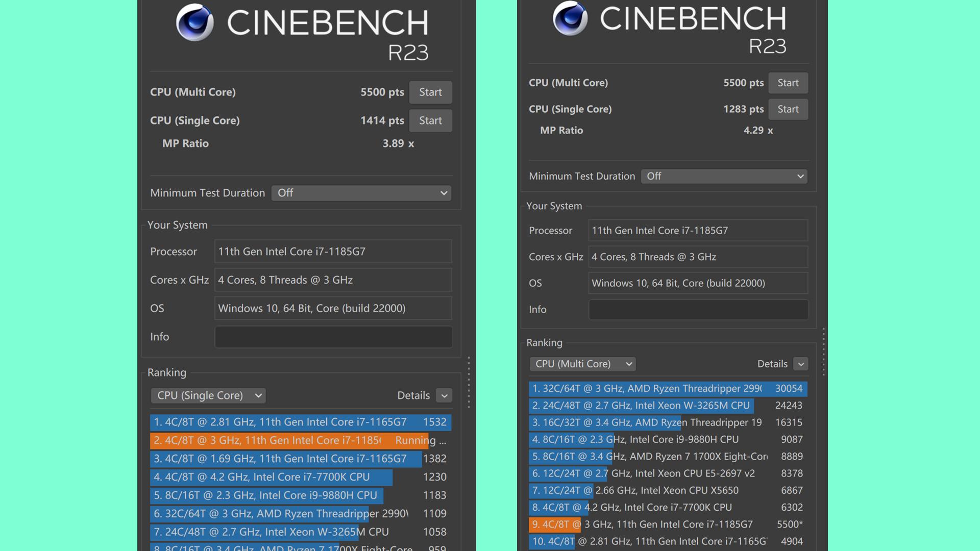Open right Minimum Test Duration dropdown
980x551 pixels.
(x=724, y=176)
